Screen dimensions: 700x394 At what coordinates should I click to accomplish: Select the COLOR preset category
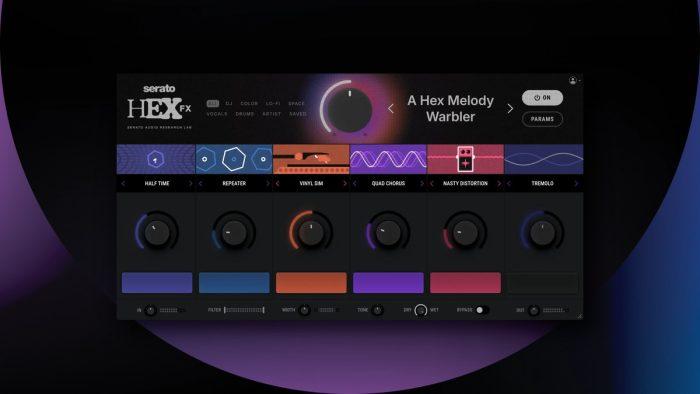coord(249,104)
